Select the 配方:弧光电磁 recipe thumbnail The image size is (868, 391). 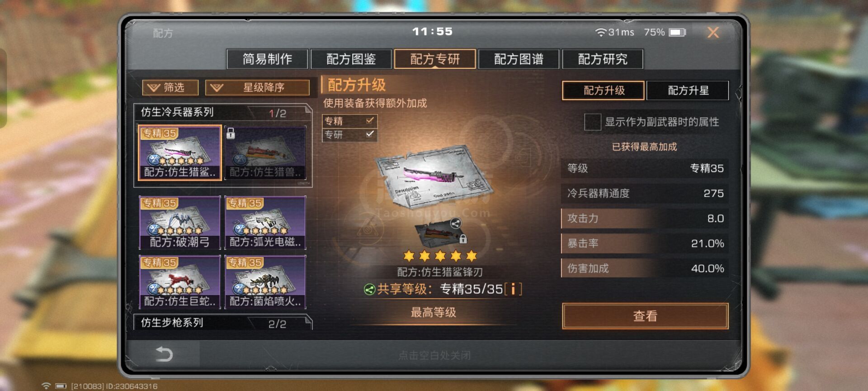coord(265,223)
